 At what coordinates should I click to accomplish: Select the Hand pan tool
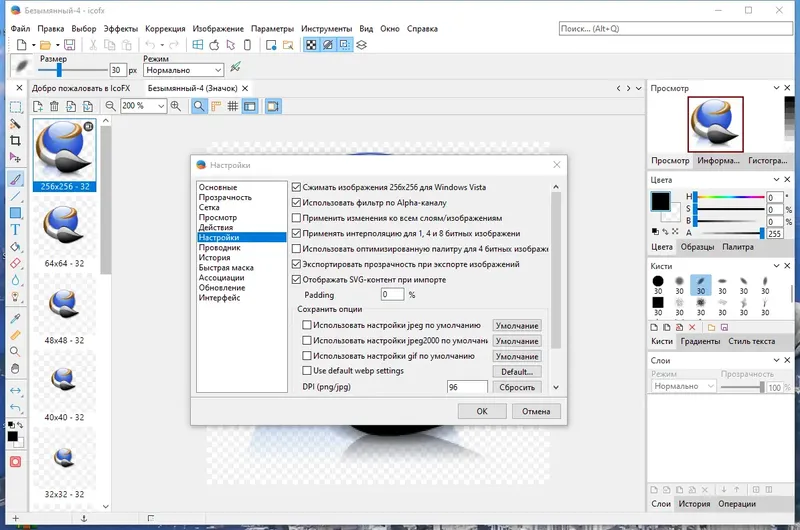point(15,368)
